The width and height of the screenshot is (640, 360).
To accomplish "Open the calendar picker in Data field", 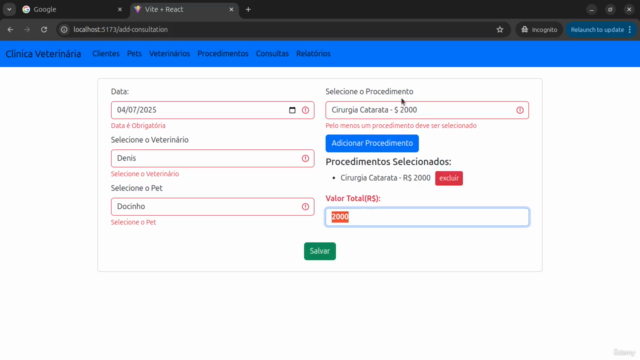I will point(292,110).
